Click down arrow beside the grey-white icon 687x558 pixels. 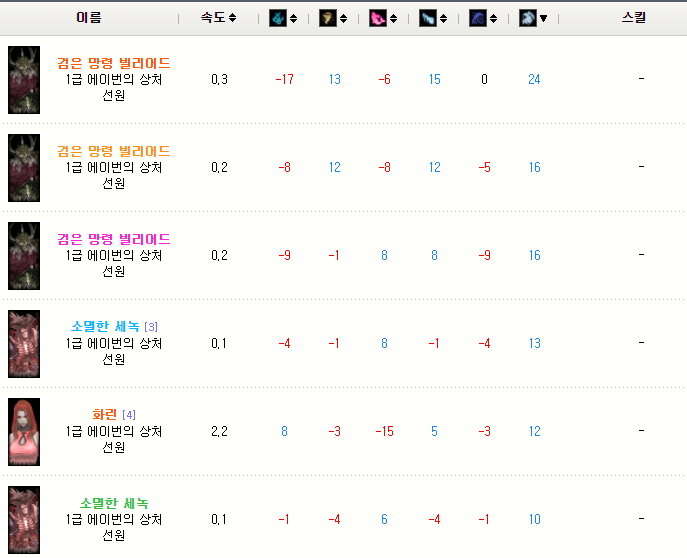point(543,18)
